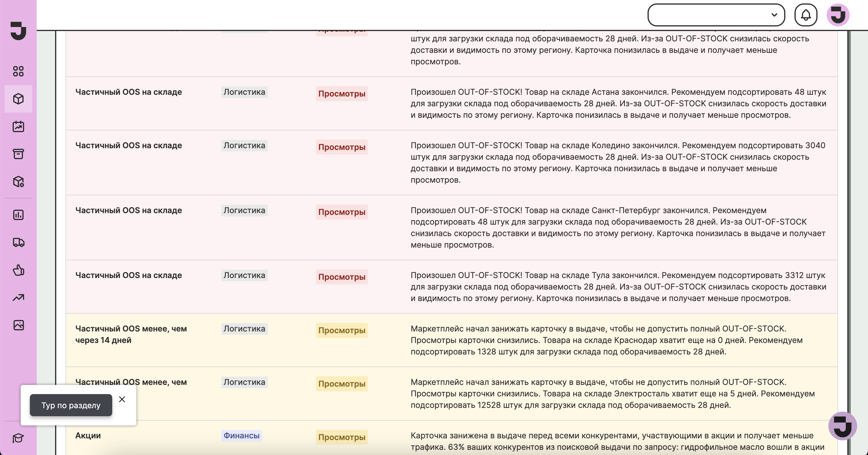Open the floating J assistant button
Screen dimensions: 868x455
842,426
